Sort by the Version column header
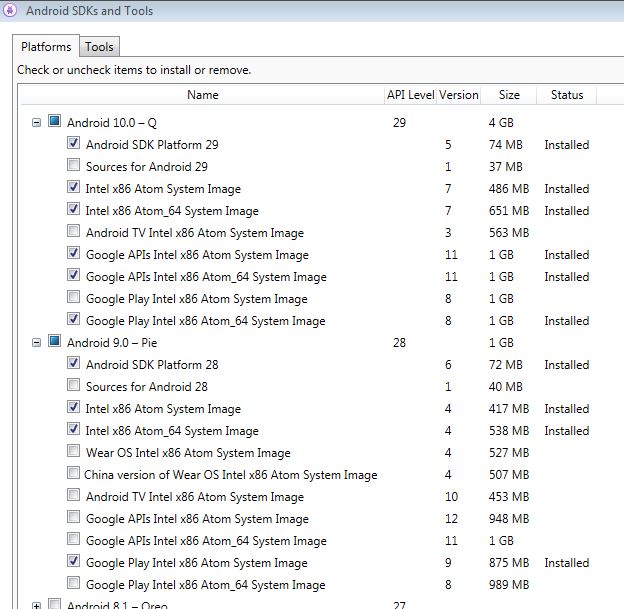This screenshot has width=624, height=609. pyautogui.click(x=458, y=95)
